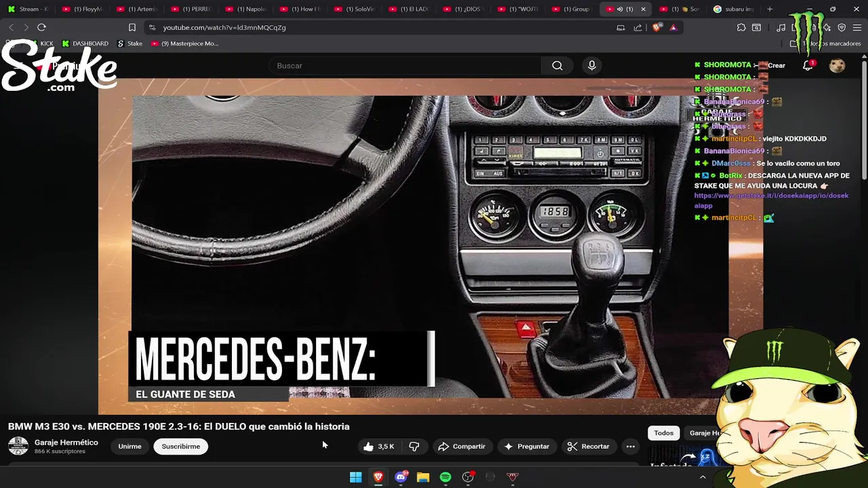Open the YouTube account avatar menu
The height and width of the screenshot is (488, 868).
click(837, 66)
